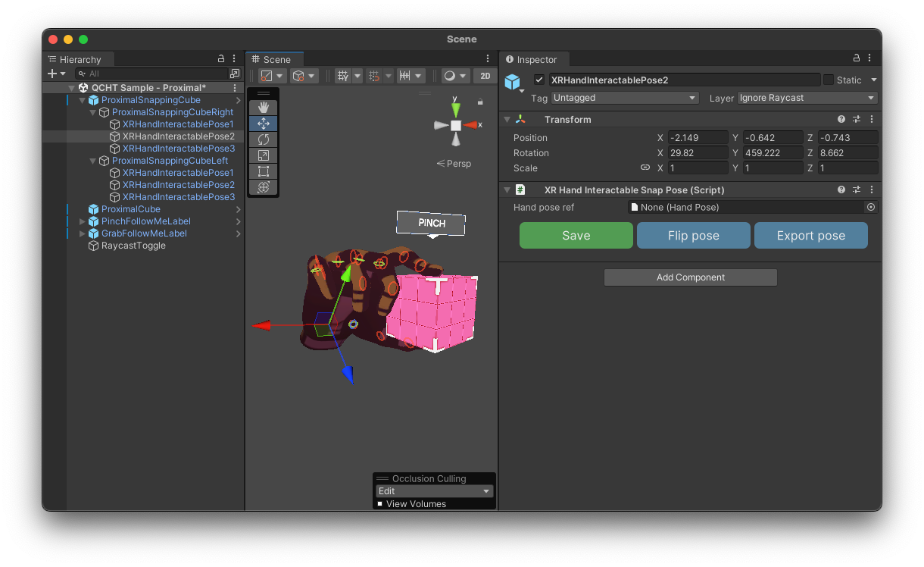Open the Tag dropdown Untagged
The height and width of the screenshot is (567, 924).
(x=625, y=98)
